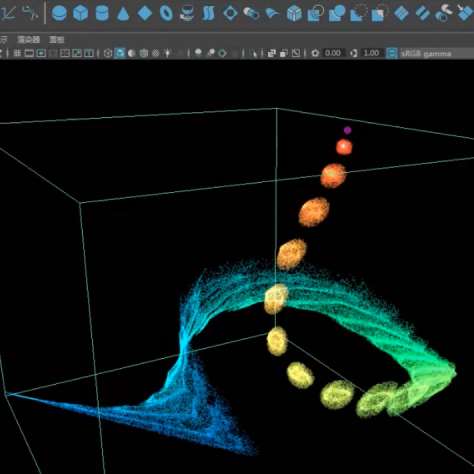Click the scissors-like icon beside axis icon
Viewport: 474px width, 474px height.
coord(30,13)
